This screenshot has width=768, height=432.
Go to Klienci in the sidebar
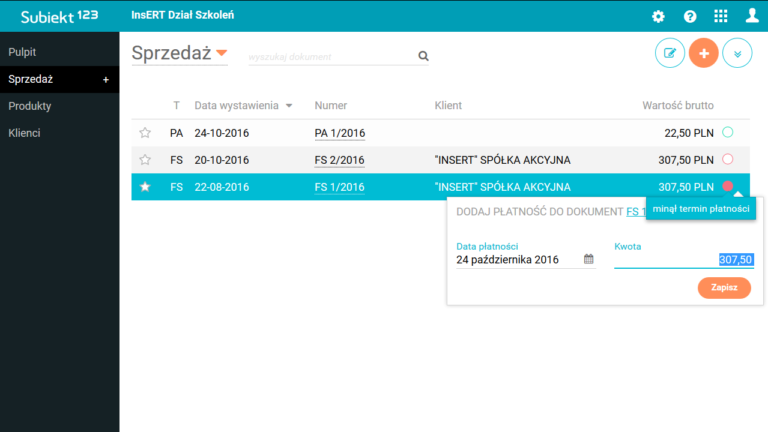click(25, 133)
